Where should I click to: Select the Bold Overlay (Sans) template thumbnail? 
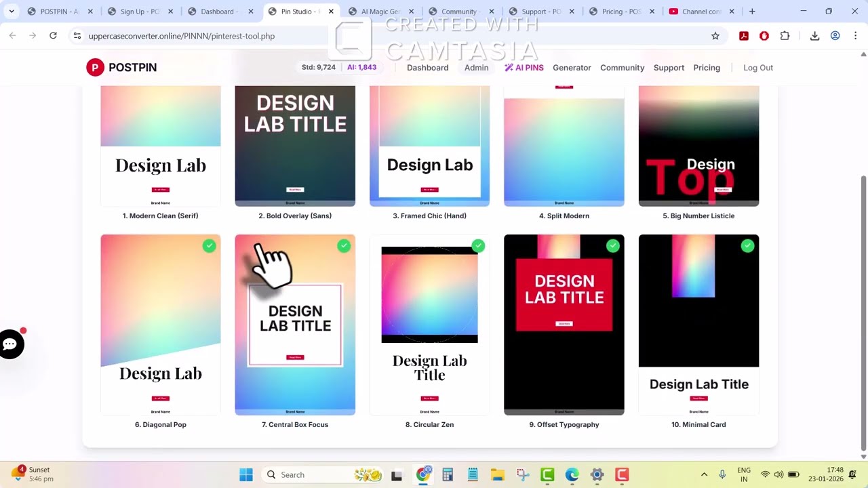[x=295, y=146]
